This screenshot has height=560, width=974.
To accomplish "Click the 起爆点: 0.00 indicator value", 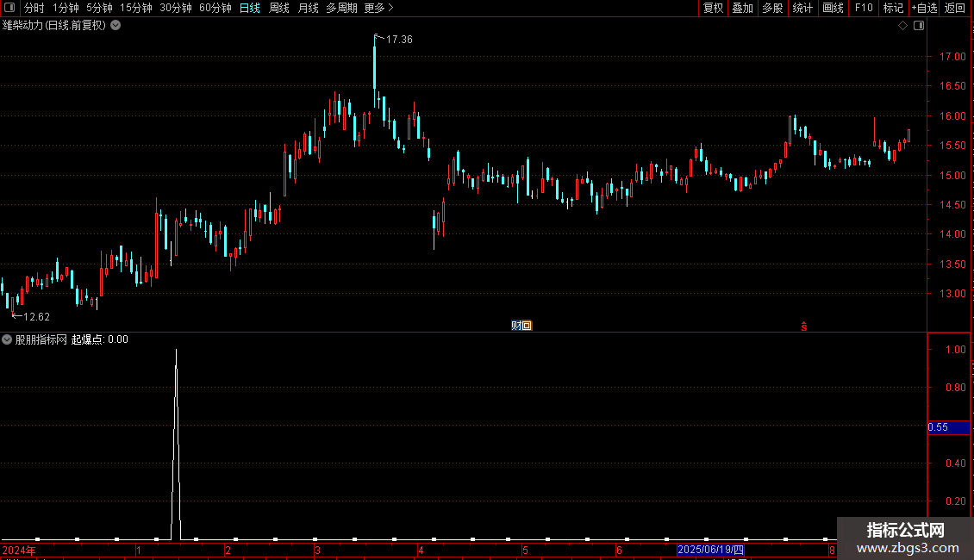I will [100, 339].
